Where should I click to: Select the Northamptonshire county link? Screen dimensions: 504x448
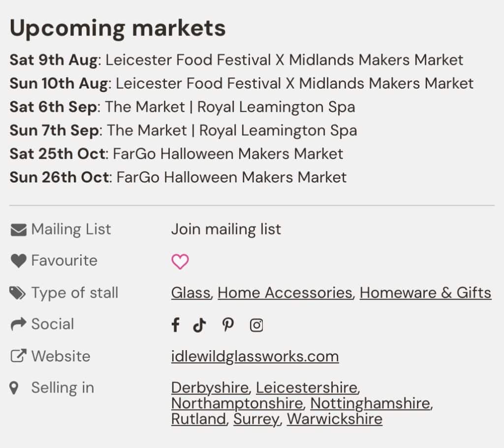click(237, 403)
